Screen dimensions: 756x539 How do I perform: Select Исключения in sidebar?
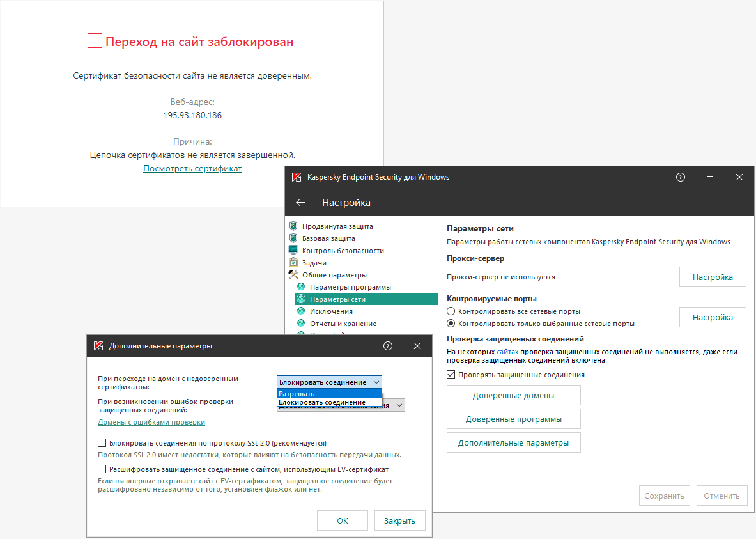pos(331,311)
